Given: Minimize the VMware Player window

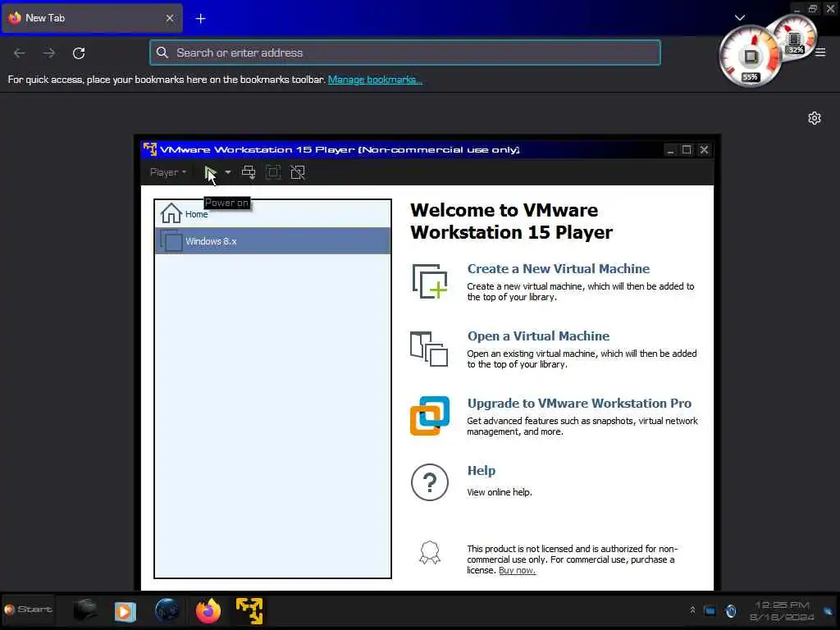Looking at the screenshot, I should (670, 150).
